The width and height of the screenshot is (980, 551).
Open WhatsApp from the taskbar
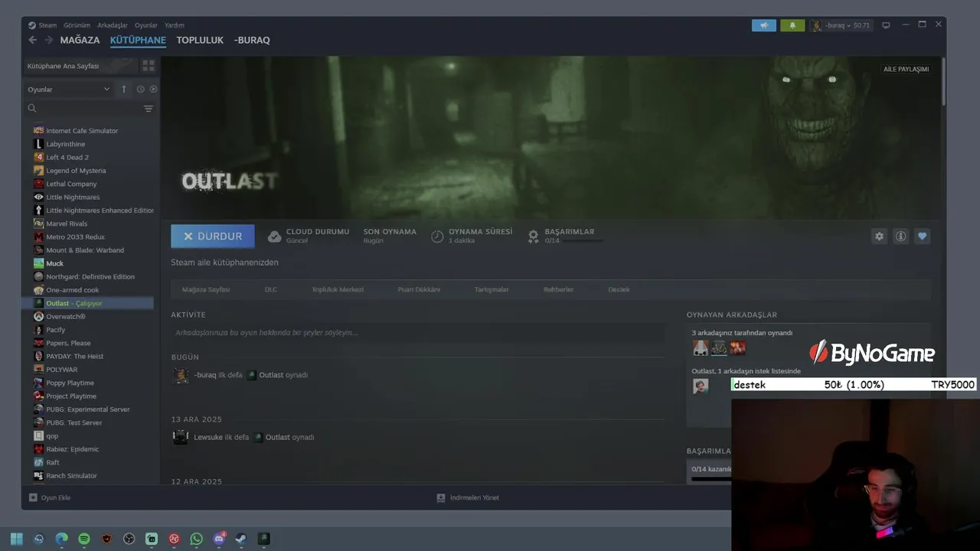197,539
